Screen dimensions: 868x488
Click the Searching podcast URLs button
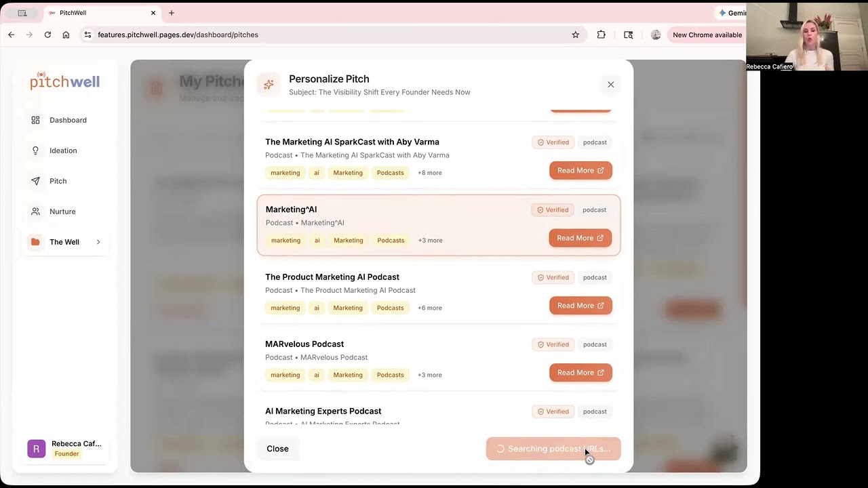[553, 449]
